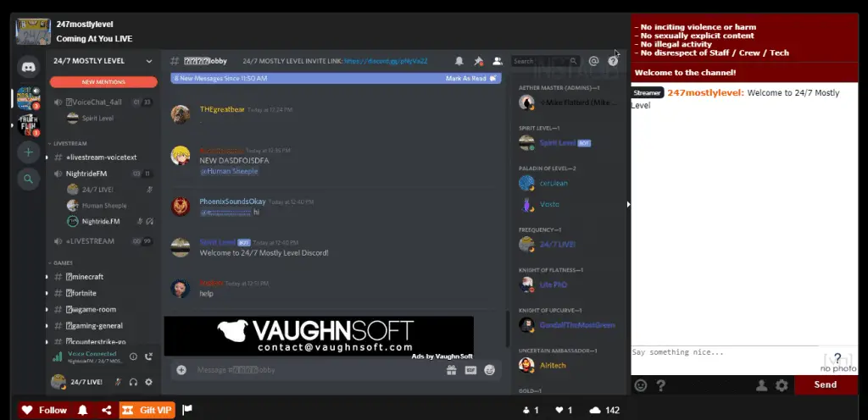Click THEgreatbear username in messages
Screen dimensions: 868x420
[222, 109]
